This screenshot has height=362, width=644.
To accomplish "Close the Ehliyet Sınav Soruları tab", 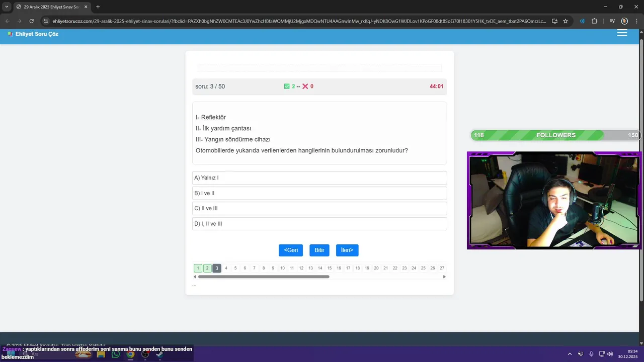I will (86, 7).
